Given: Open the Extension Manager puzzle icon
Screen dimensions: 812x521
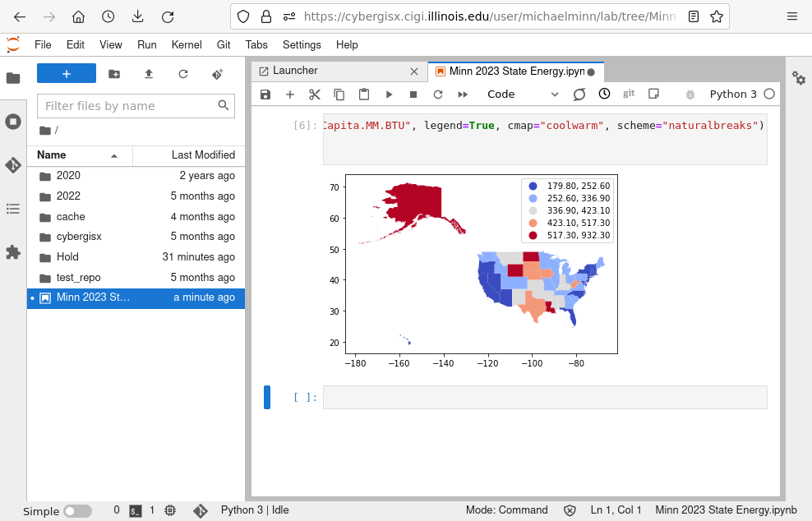Looking at the screenshot, I should click(13, 252).
